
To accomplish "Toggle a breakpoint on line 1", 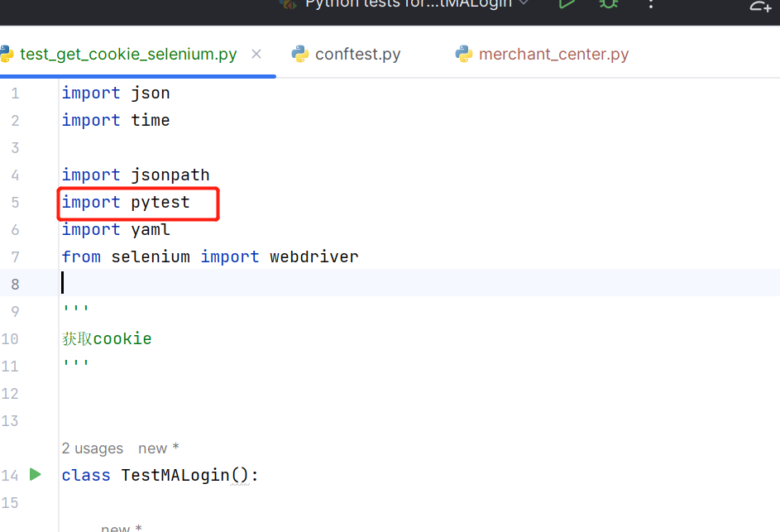I will tap(16, 93).
